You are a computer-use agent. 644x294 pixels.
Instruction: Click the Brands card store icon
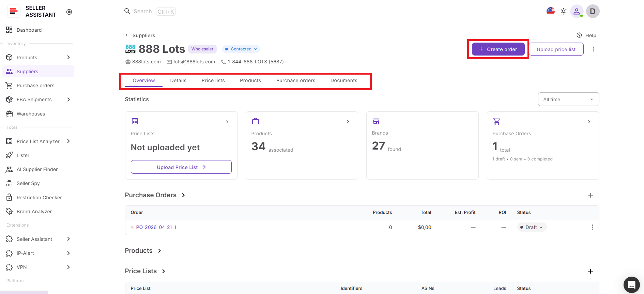click(x=376, y=121)
